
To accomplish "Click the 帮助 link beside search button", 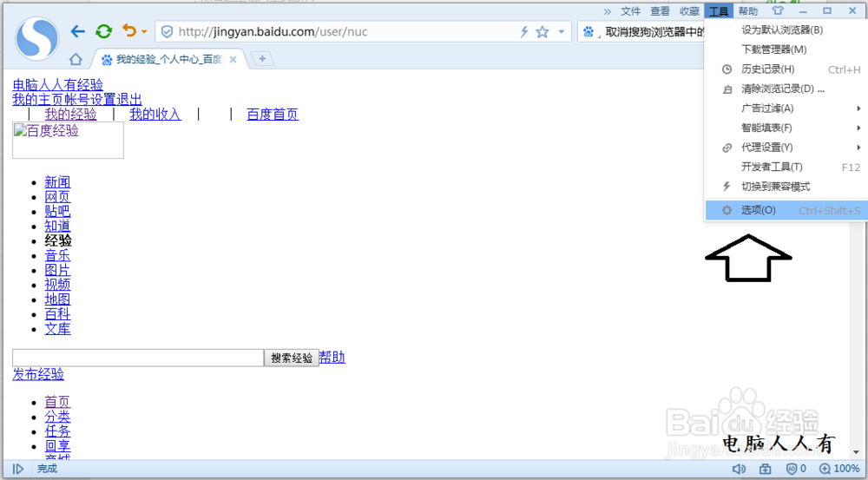I will pos(332,358).
